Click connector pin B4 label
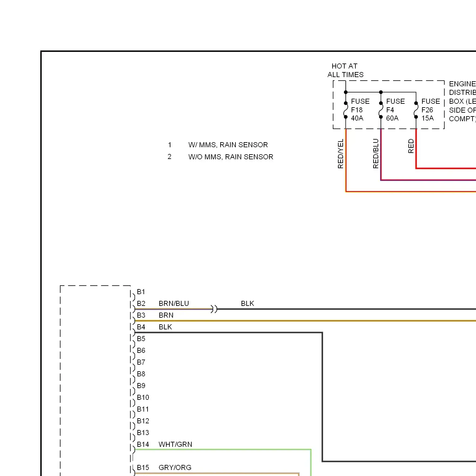The image size is (476, 476). click(x=141, y=327)
